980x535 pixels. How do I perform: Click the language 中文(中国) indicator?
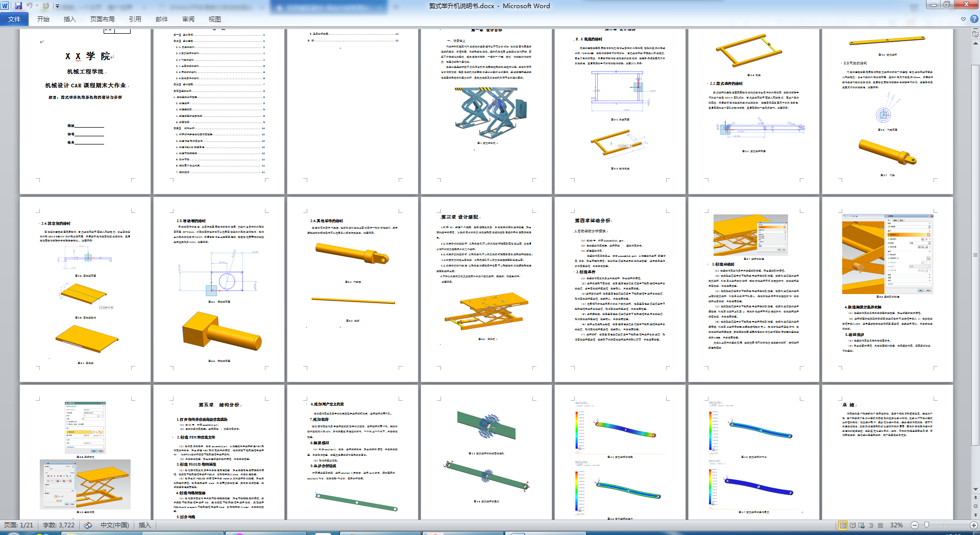coord(114,525)
